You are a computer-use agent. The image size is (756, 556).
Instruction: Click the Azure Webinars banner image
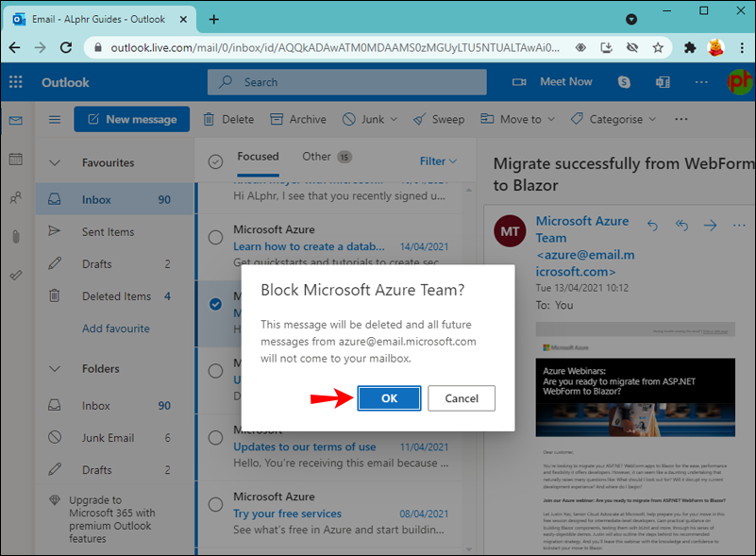tap(635, 396)
